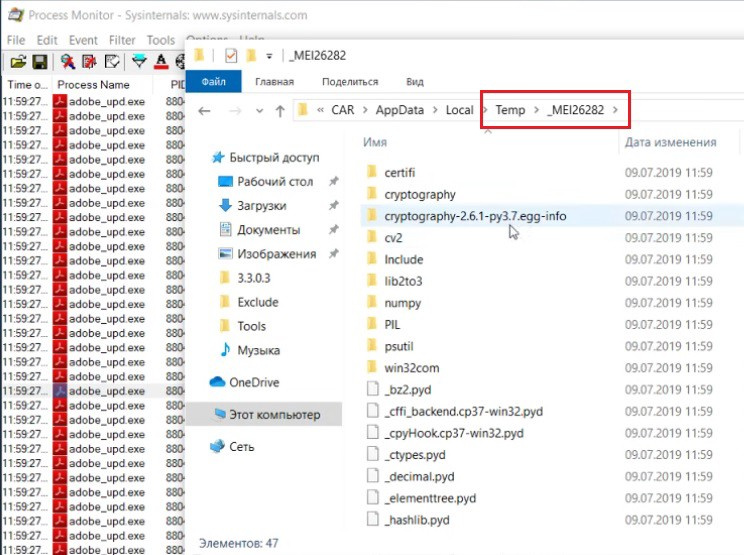744x555 pixels.
Task: Open the Quick Access Toolbar customize dropdown
Action: pos(268,55)
